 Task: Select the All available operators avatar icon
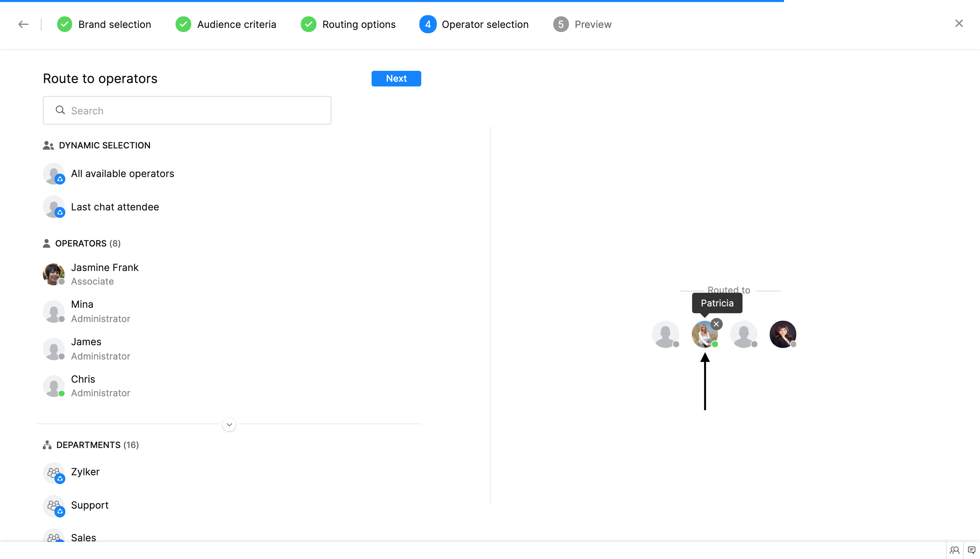point(54,174)
